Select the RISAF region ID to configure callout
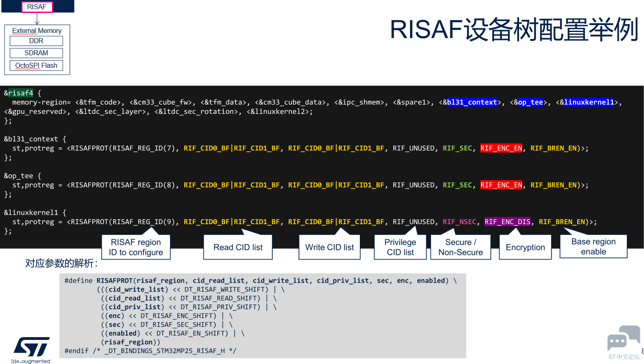The height and width of the screenshot is (364, 644). 136,247
